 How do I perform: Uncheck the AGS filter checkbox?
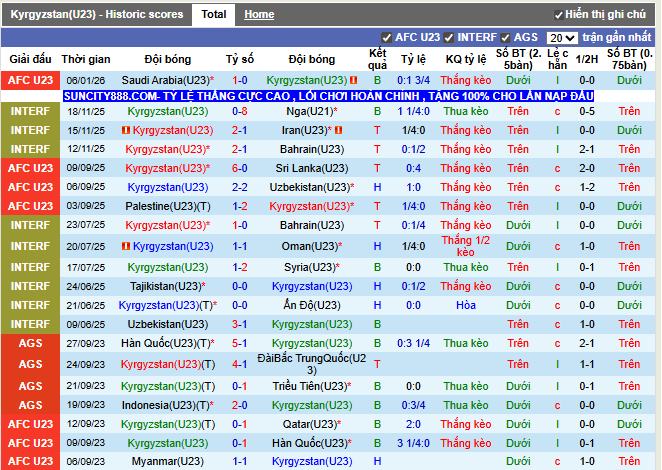pos(505,38)
